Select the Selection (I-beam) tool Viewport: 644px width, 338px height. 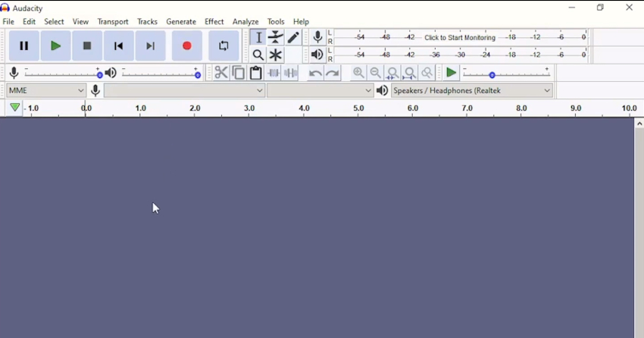[x=258, y=37]
